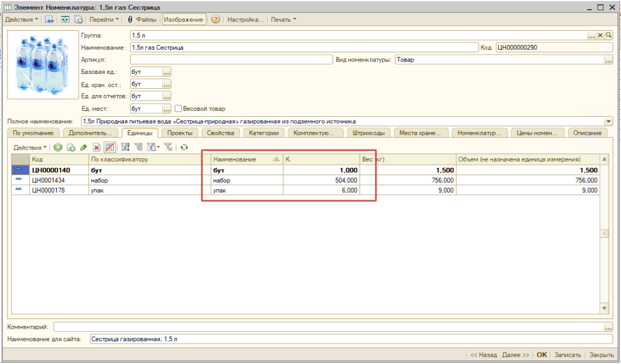Image resolution: width=621 pixels, height=364 pixels.
Task: Open the Перейти dropdown menu
Action: [x=103, y=19]
